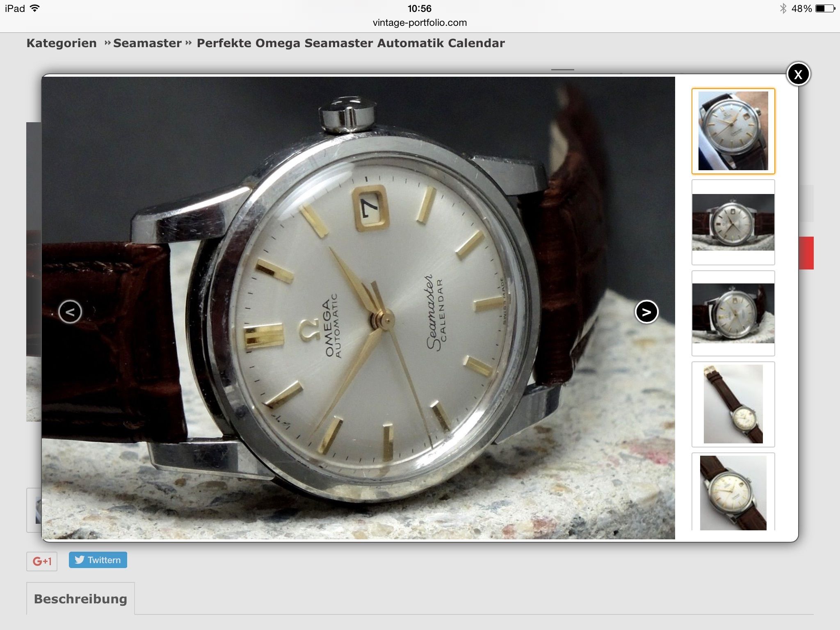This screenshot has height=630, width=840.
Task: Open the Seamaster breadcrumb category
Action: pyautogui.click(x=147, y=43)
